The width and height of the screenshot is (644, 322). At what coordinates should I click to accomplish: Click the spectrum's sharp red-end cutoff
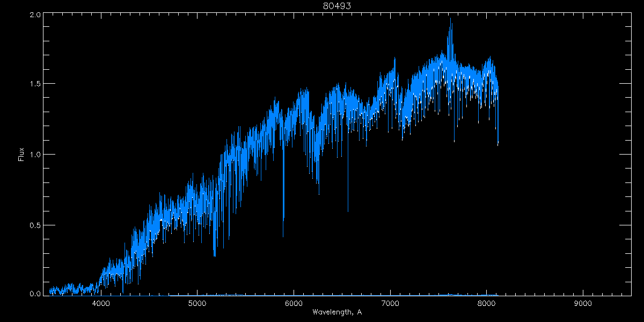[x=498, y=144]
